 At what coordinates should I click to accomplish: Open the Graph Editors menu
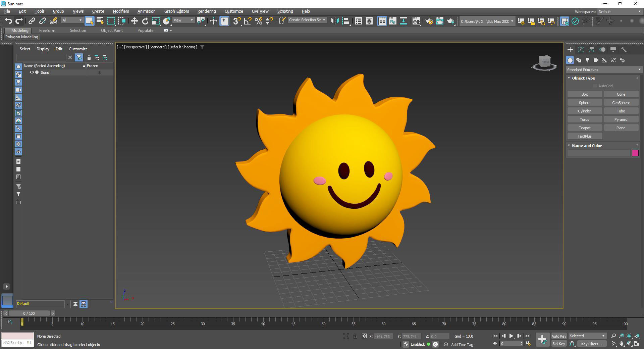pos(176,11)
